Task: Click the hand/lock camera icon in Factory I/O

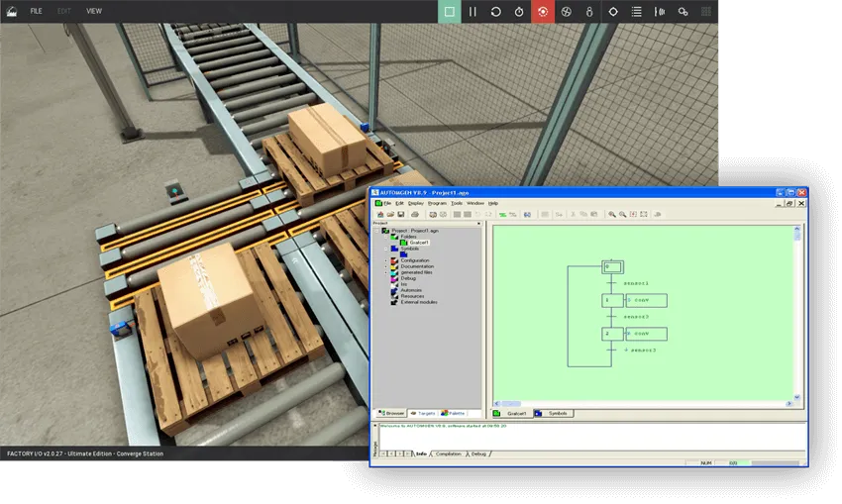Action: [589, 11]
